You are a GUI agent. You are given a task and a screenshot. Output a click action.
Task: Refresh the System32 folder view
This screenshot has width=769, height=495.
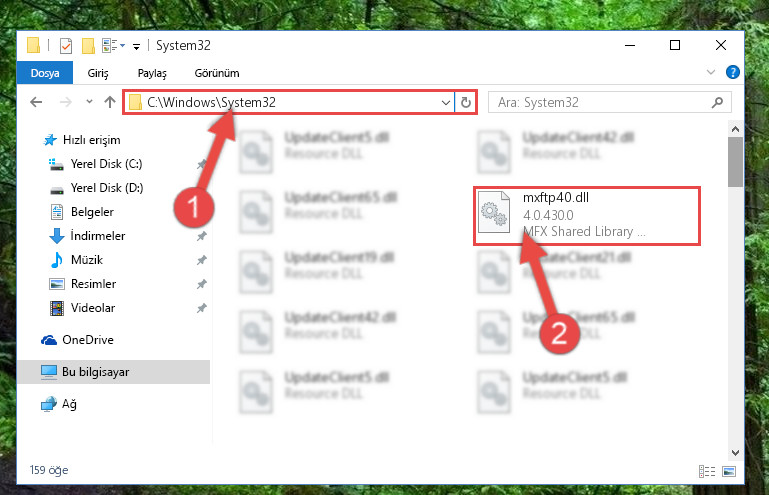click(x=465, y=103)
